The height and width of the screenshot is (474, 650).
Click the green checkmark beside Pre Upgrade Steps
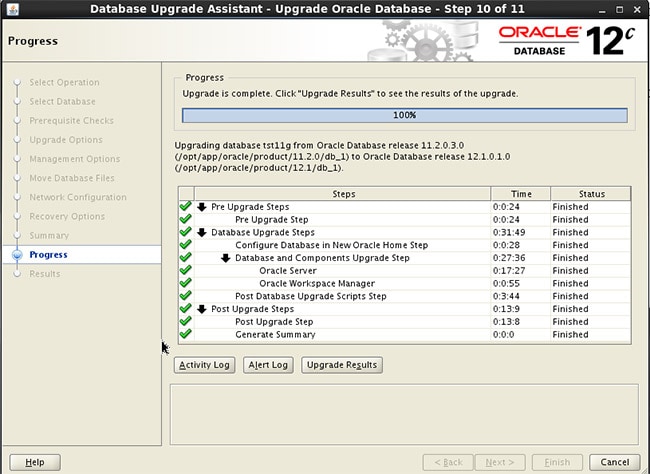tap(186, 207)
